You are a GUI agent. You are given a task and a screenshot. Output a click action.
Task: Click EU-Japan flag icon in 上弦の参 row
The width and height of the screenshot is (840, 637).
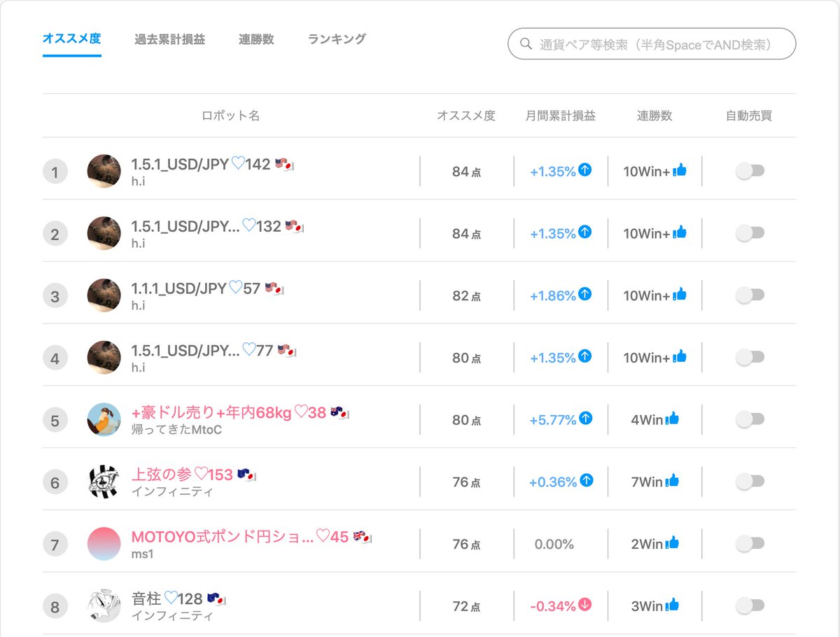coord(247,475)
